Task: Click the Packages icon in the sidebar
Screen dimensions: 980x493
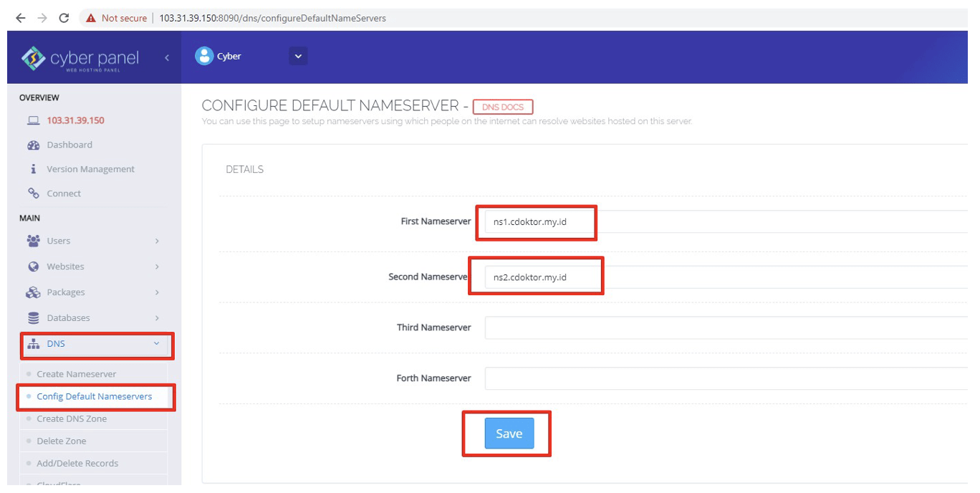Action: (34, 292)
